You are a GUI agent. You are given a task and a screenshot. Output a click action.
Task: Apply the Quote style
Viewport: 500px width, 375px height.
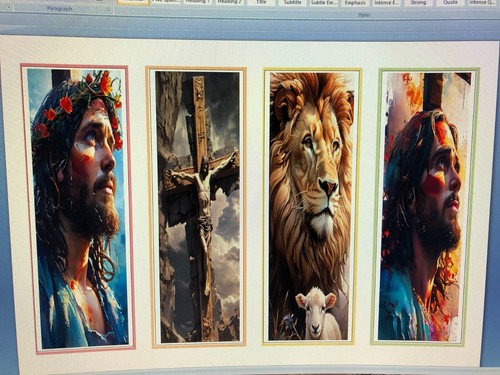click(x=450, y=3)
